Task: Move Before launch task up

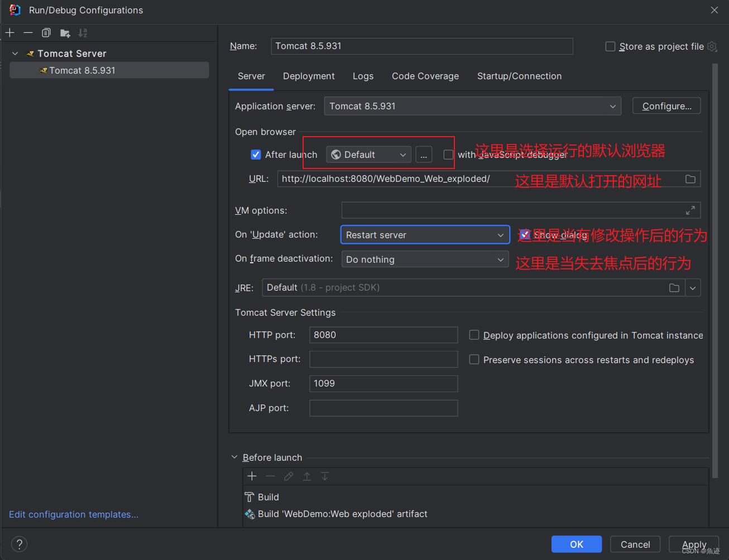Action: (307, 476)
